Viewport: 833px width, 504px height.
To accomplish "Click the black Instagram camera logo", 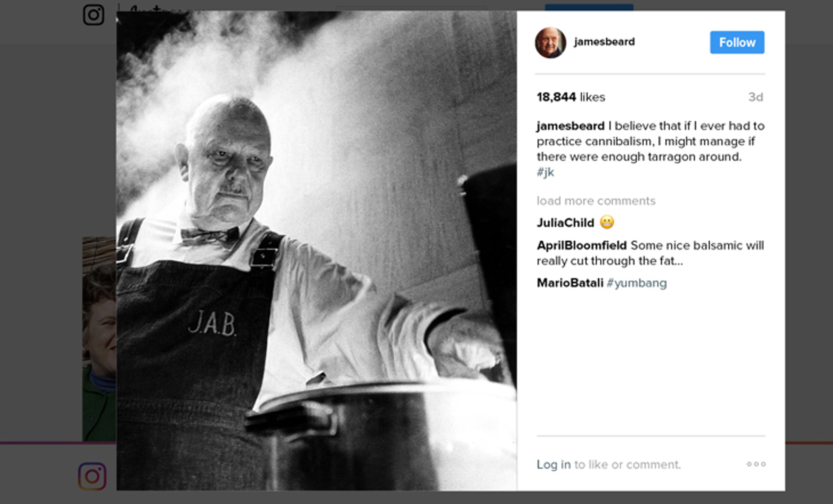I will point(94,15).
